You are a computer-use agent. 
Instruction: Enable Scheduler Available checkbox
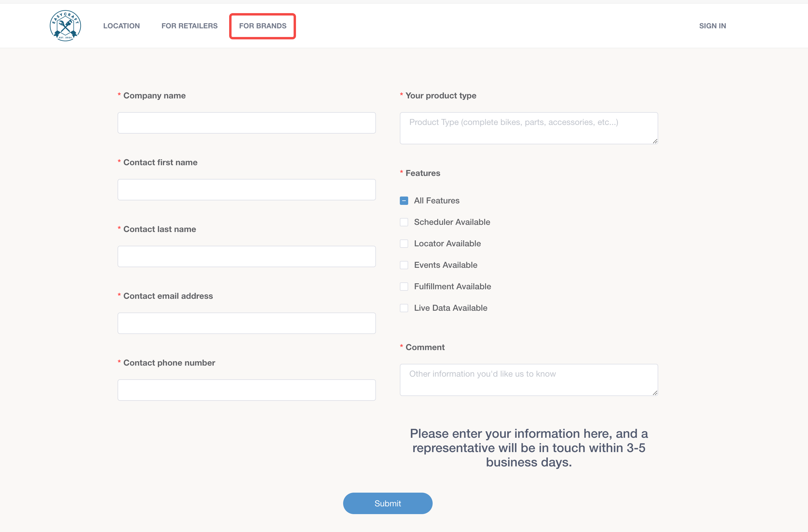pyautogui.click(x=404, y=222)
